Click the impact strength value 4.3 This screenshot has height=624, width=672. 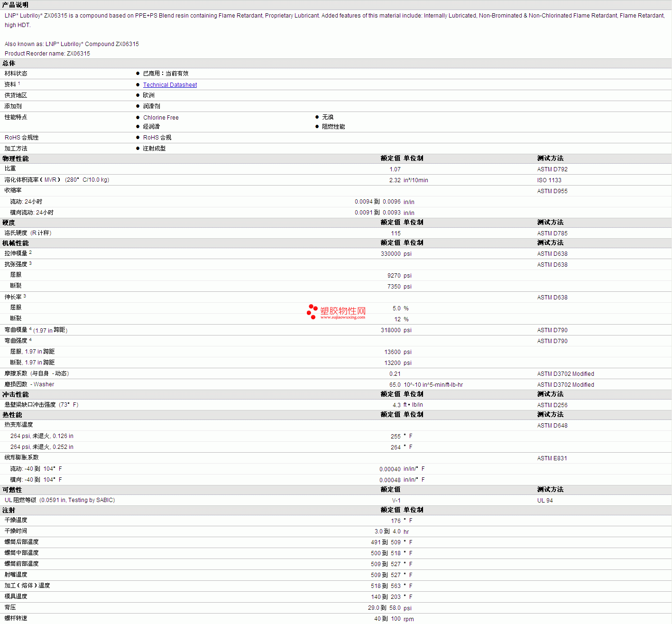(396, 405)
